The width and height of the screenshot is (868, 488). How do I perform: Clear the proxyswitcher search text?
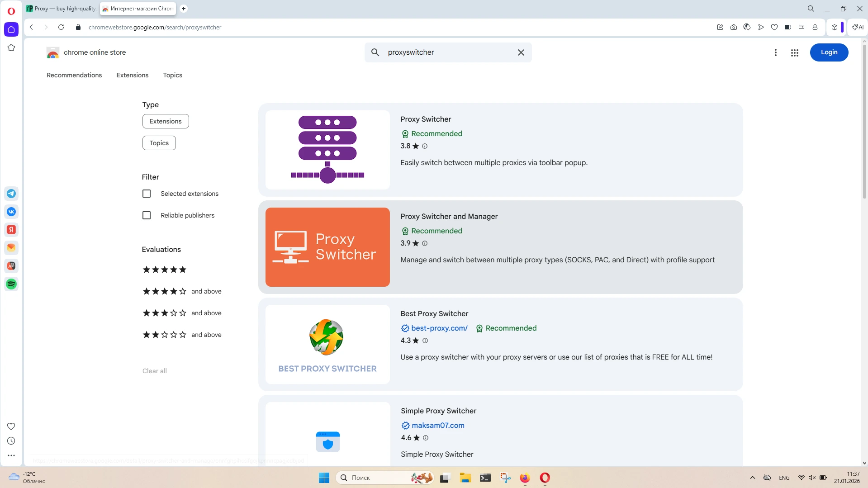pyautogui.click(x=521, y=52)
